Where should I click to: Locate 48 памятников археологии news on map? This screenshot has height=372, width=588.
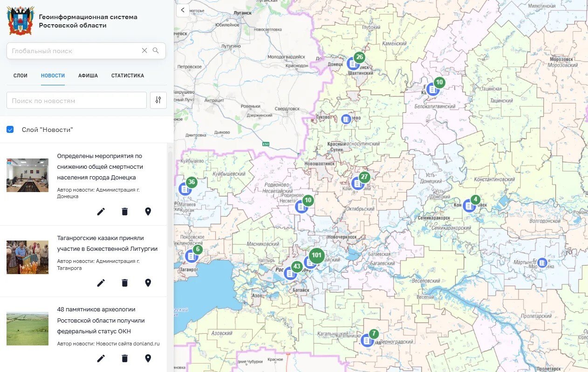(x=148, y=358)
